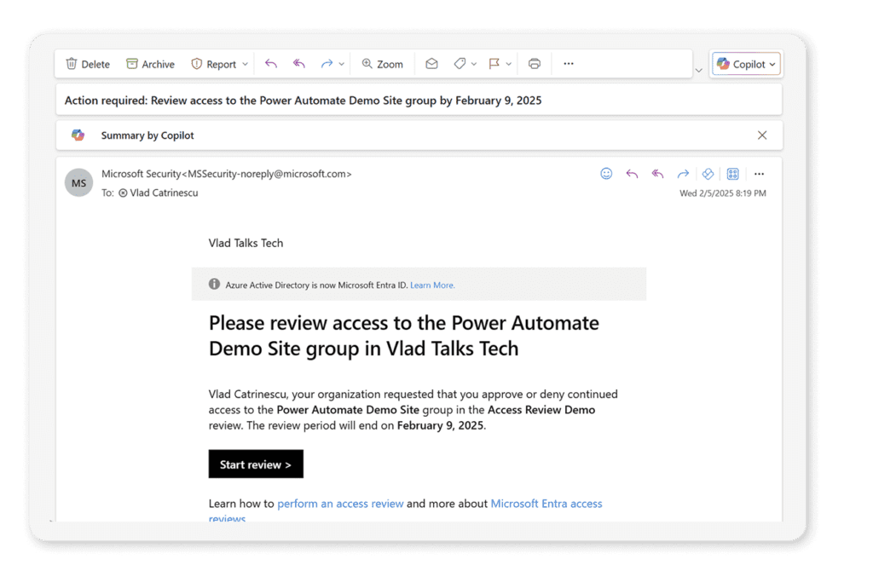Open the Zoom control
This screenshot has width=873, height=588.
[x=383, y=64]
